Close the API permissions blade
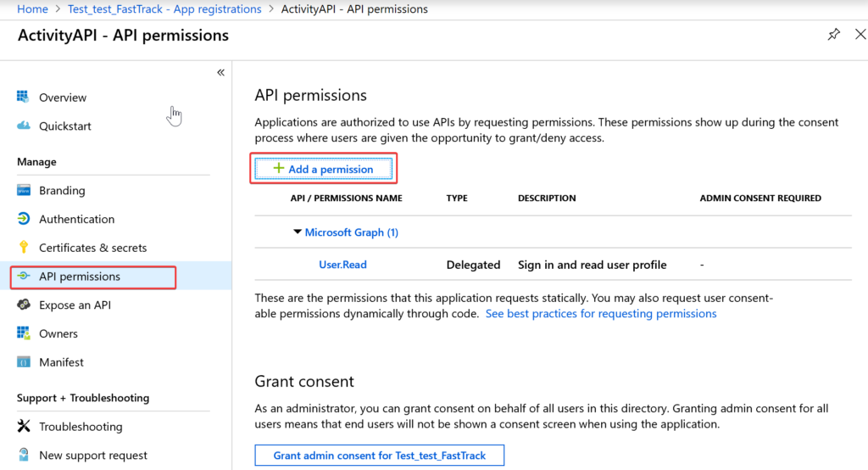This screenshot has width=868, height=470. coord(860,35)
